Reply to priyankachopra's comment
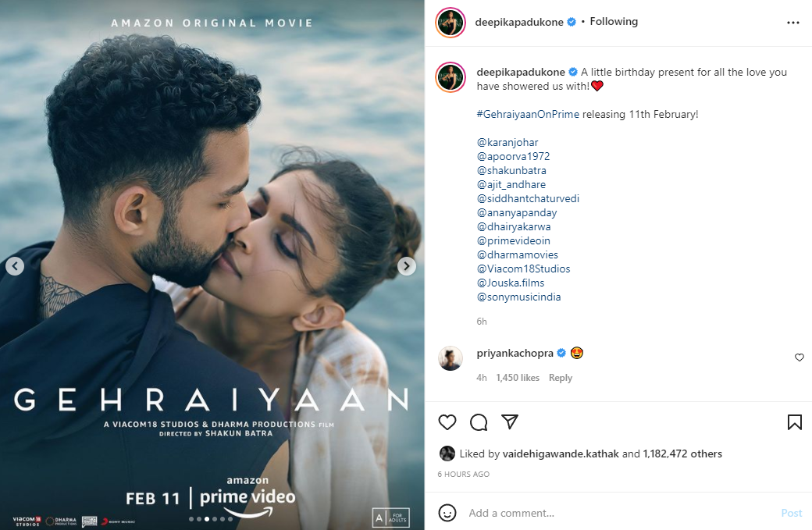Image resolution: width=812 pixels, height=530 pixels. click(561, 378)
